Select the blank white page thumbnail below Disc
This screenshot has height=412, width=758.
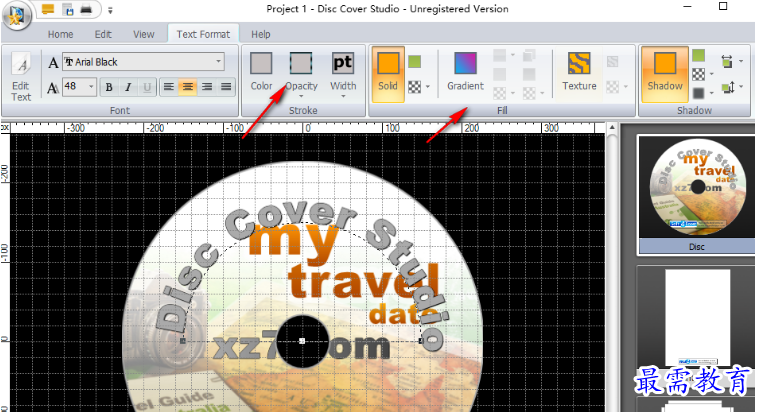[x=697, y=318]
